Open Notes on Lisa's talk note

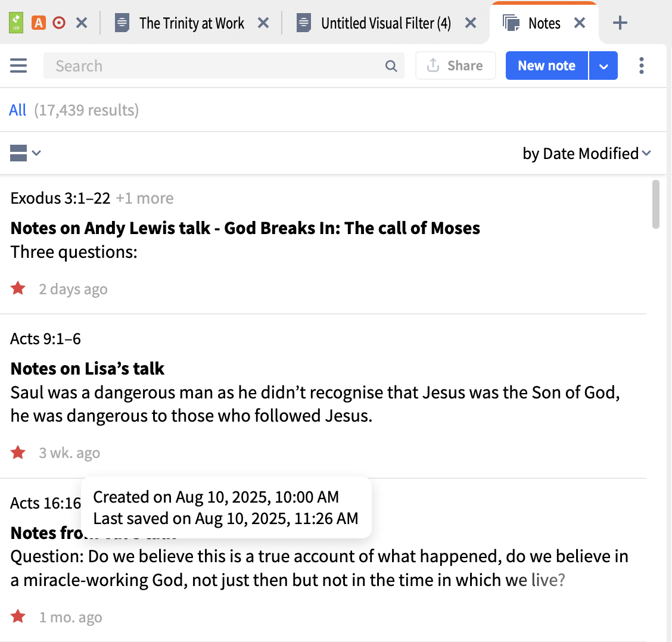point(88,369)
